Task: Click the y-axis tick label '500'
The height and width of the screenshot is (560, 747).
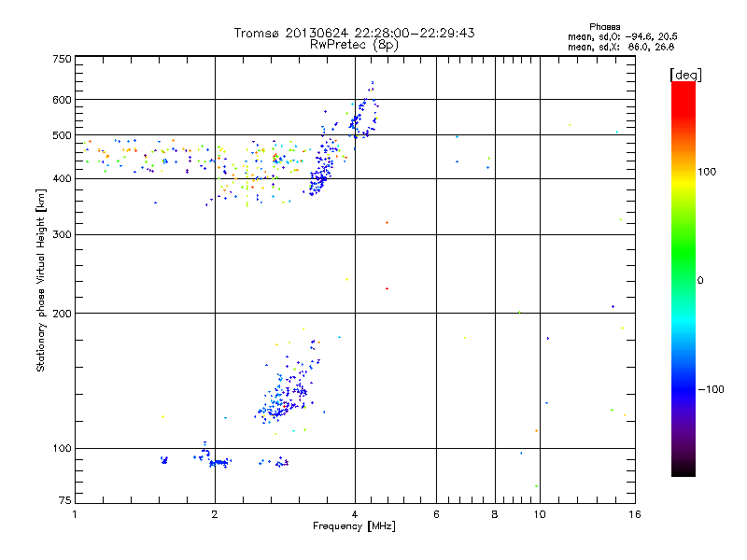Action: pyautogui.click(x=62, y=135)
